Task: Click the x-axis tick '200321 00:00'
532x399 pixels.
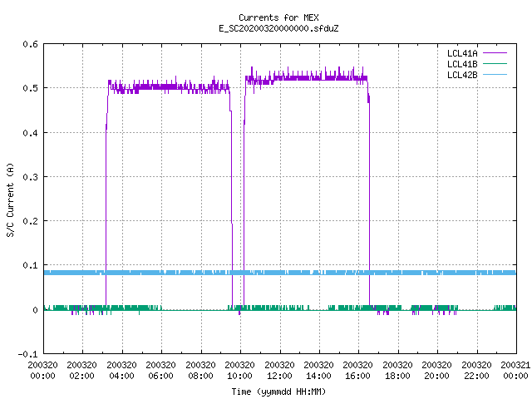Action: pyautogui.click(x=515, y=371)
